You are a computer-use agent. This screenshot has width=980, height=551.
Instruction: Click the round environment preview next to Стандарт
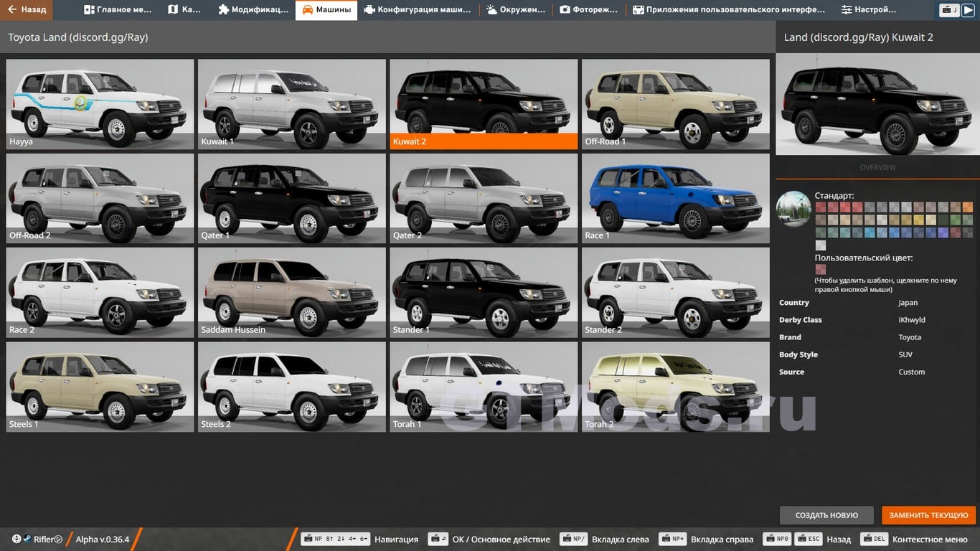point(793,209)
